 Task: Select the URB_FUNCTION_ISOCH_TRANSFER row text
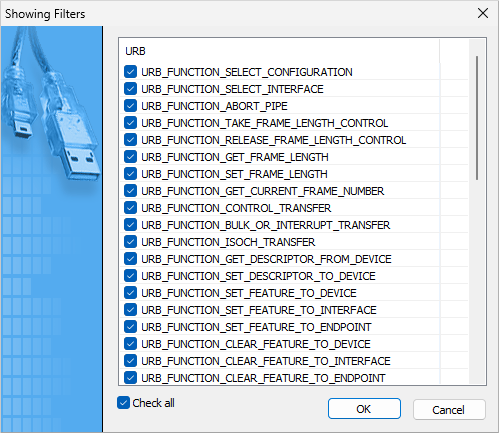(228, 242)
